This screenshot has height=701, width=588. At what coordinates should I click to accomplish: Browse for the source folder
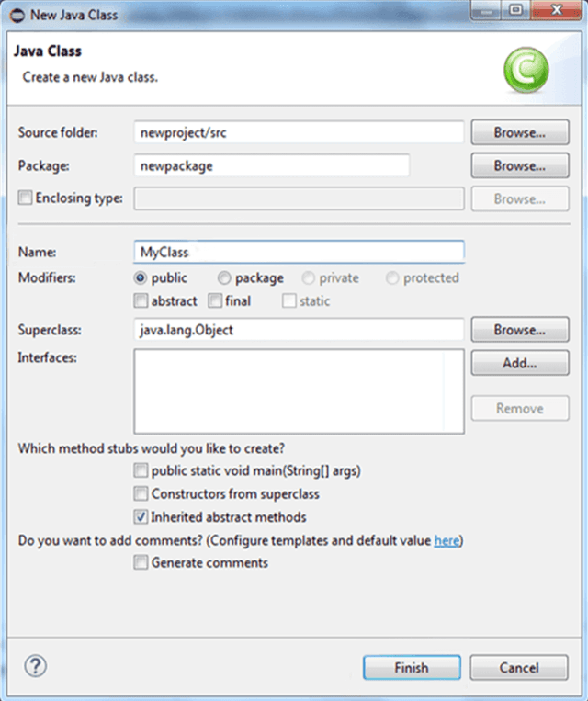point(520,132)
